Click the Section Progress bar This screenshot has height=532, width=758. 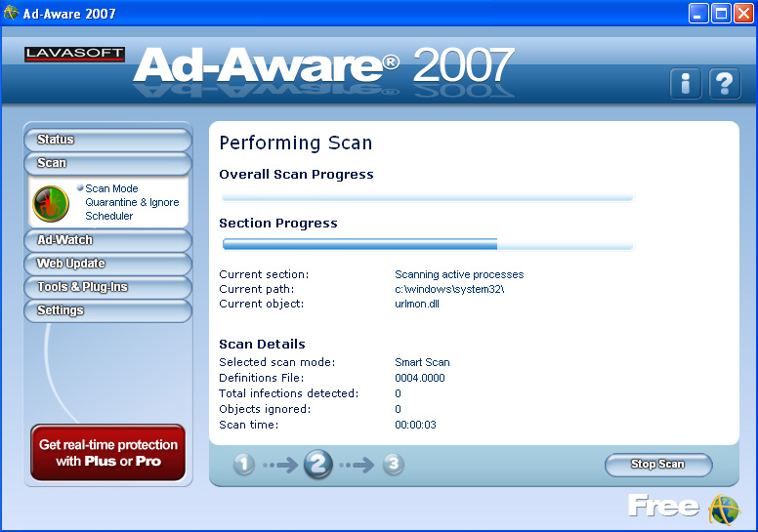coord(428,244)
